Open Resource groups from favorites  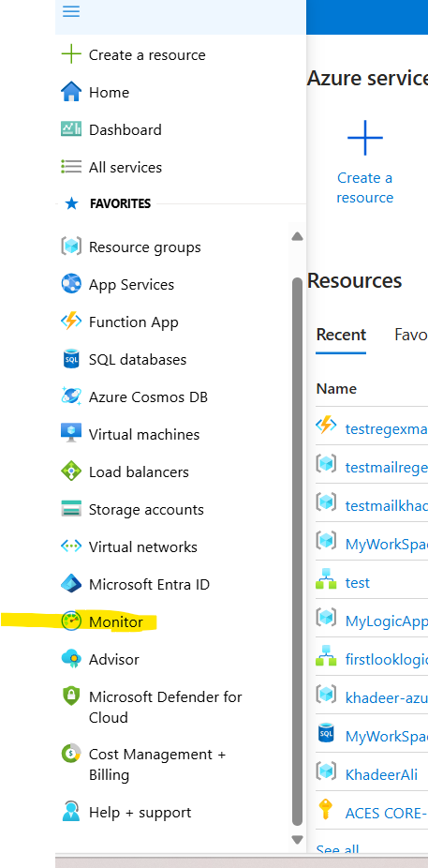point(145,247)
